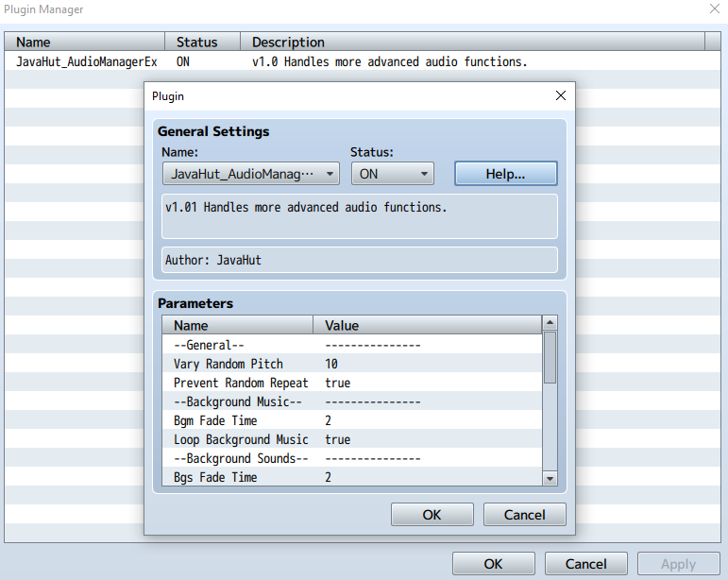Click the parameters scrollbar up arrow
The width and height of the screenshot is (728, 580).
(550, 323)
